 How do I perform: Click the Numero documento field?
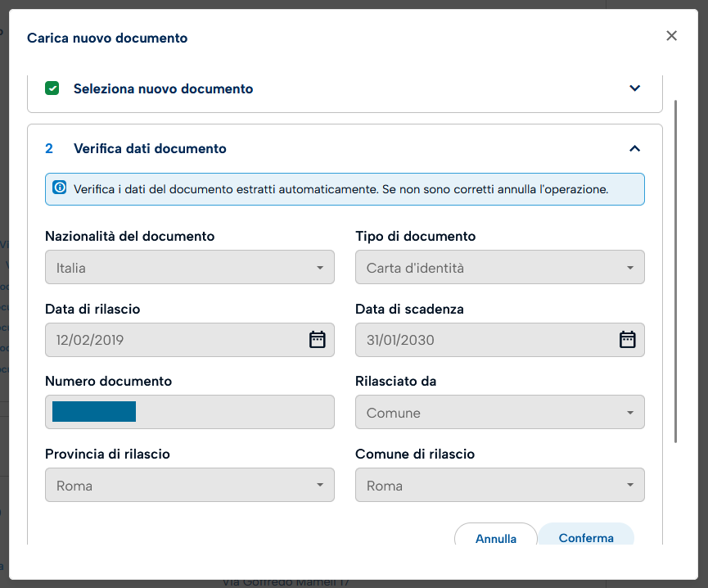(x=189, y=412)
